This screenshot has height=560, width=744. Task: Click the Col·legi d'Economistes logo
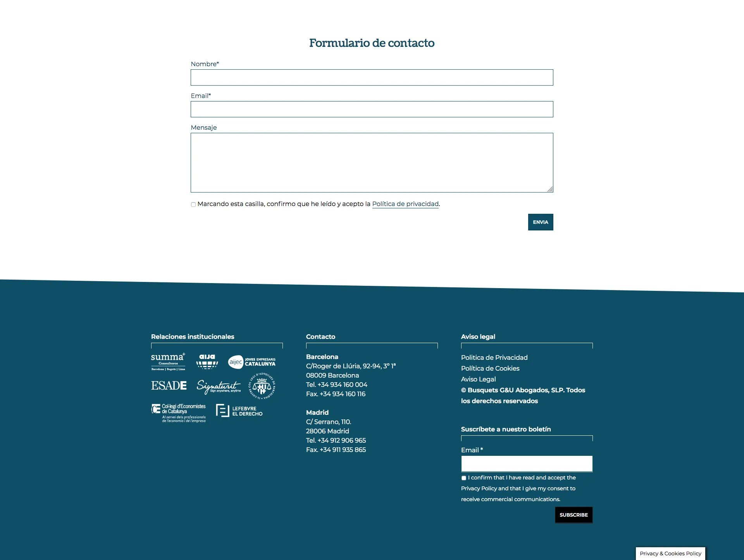click(179, 412)
